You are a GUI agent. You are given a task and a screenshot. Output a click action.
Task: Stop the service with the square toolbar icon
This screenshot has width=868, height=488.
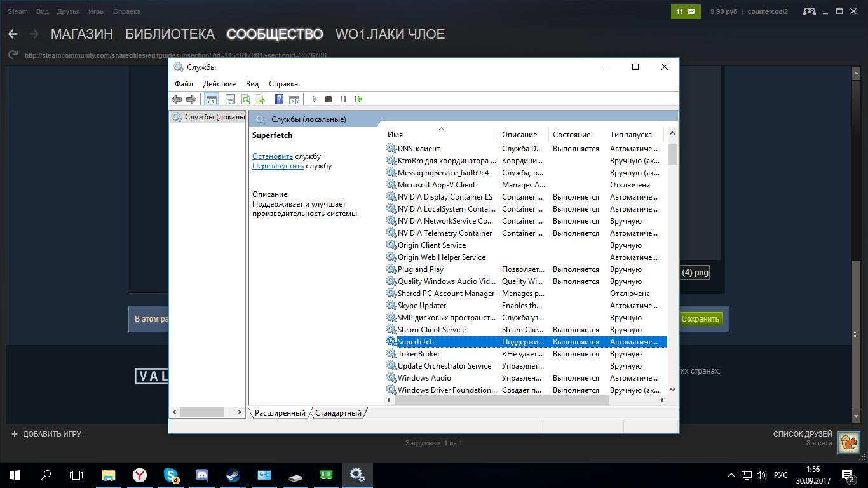click(x=329, y=99)
